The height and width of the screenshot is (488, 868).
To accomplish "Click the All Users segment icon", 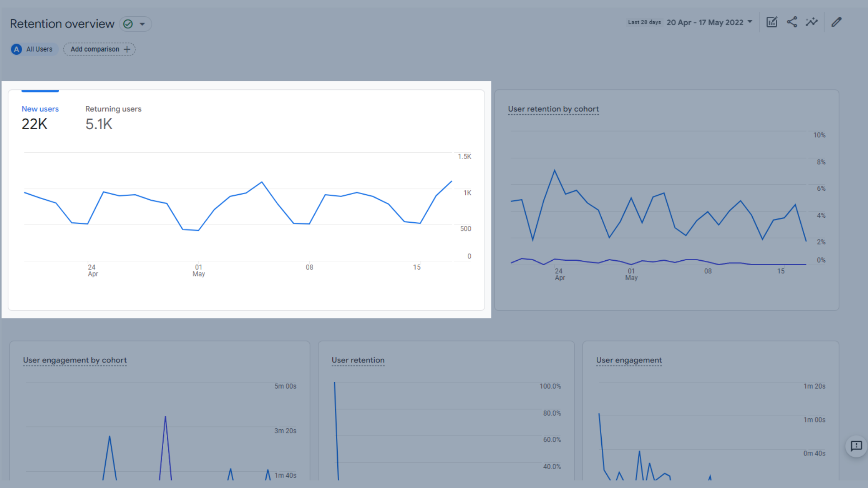I will click(16, 49).
